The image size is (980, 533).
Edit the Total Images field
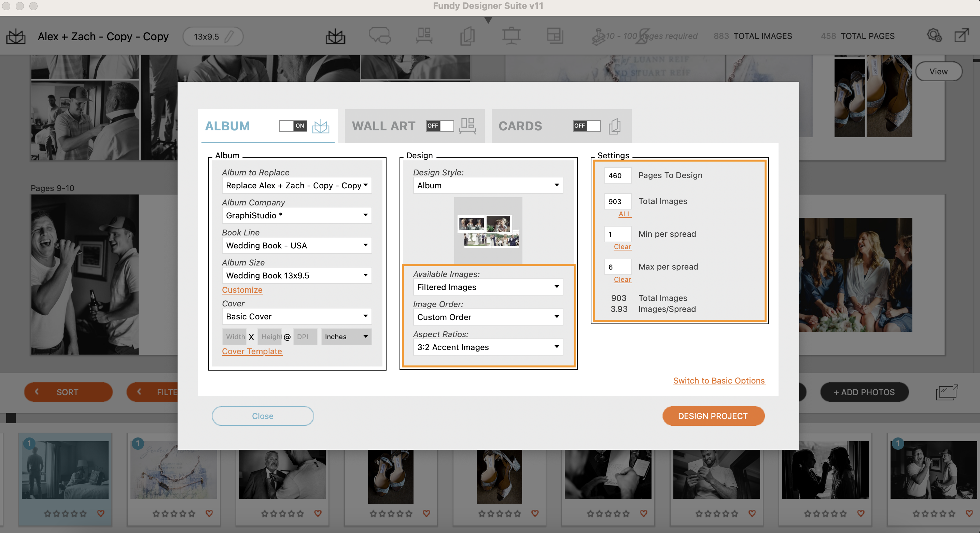[618, 201]
